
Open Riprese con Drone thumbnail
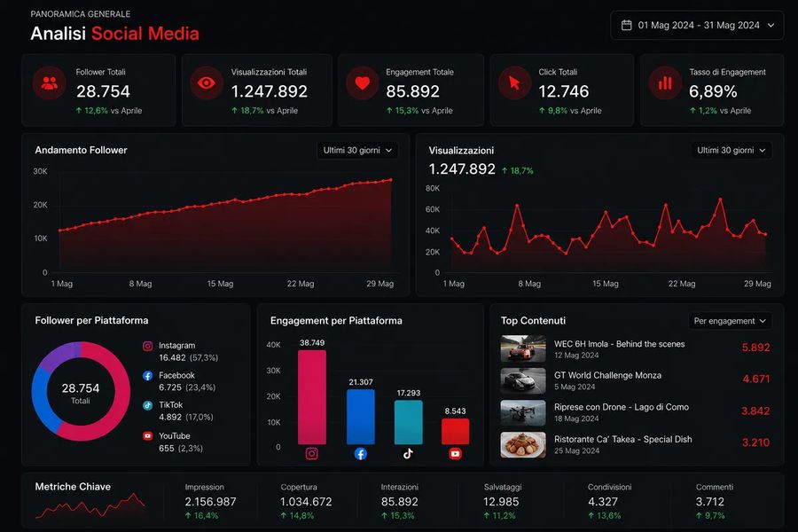tap(522, 412)
